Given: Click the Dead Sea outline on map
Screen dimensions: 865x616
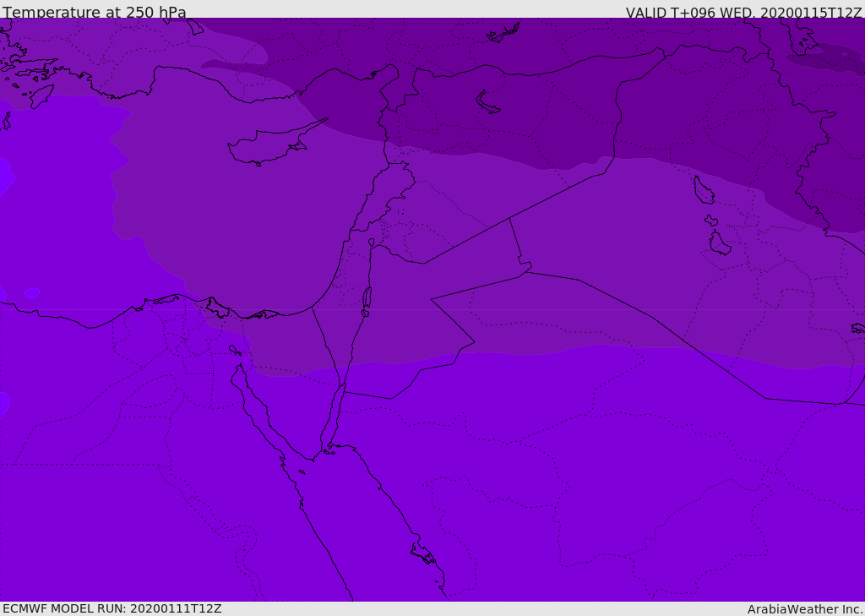Looking at the screenshot, I should [x=367, y=302].
